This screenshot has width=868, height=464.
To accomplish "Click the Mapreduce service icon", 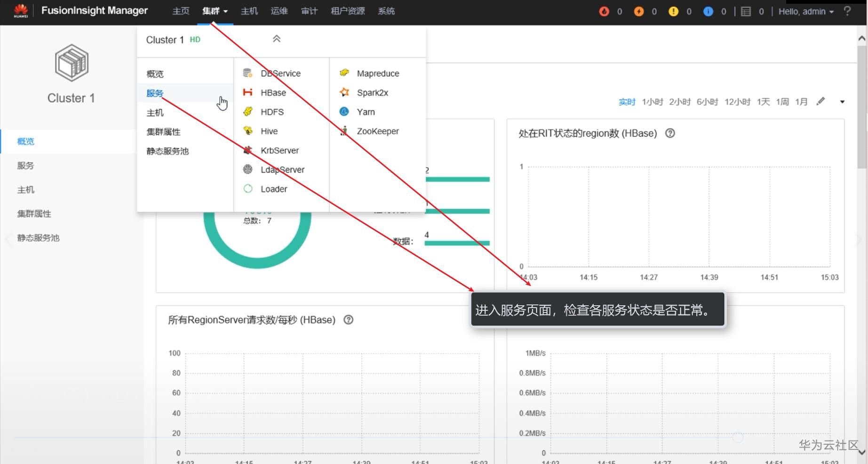I will point(344,73).
